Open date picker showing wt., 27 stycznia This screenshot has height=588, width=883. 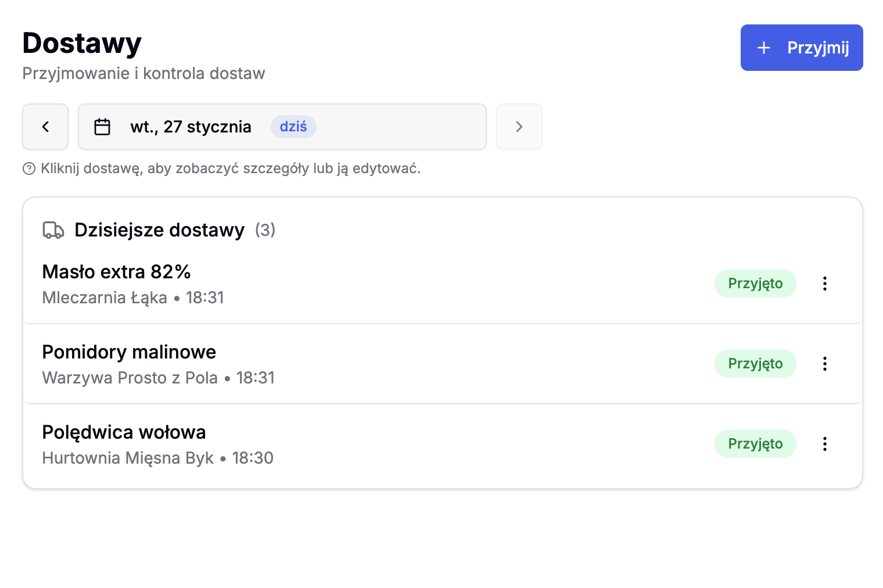[282, 127]
